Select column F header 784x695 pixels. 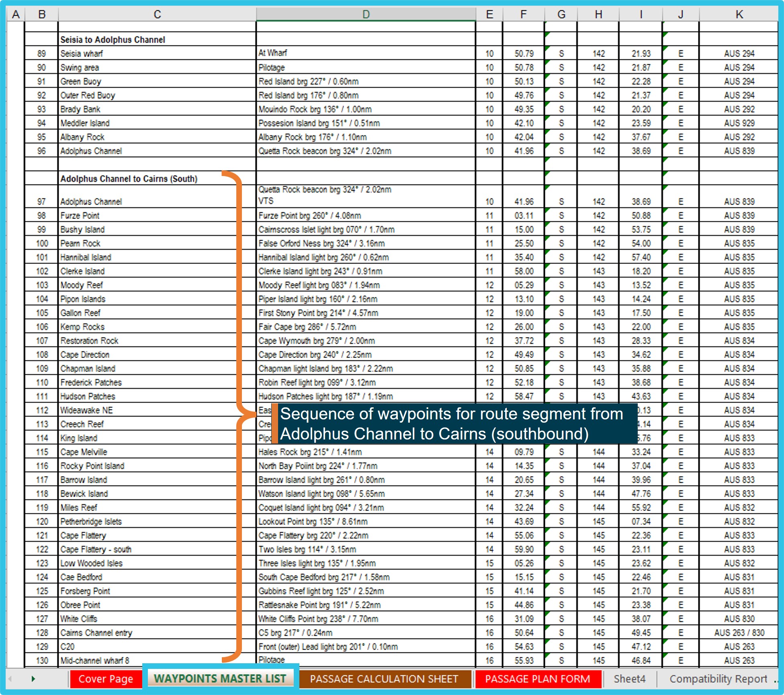pyautogui.click(x=524, y=14)
